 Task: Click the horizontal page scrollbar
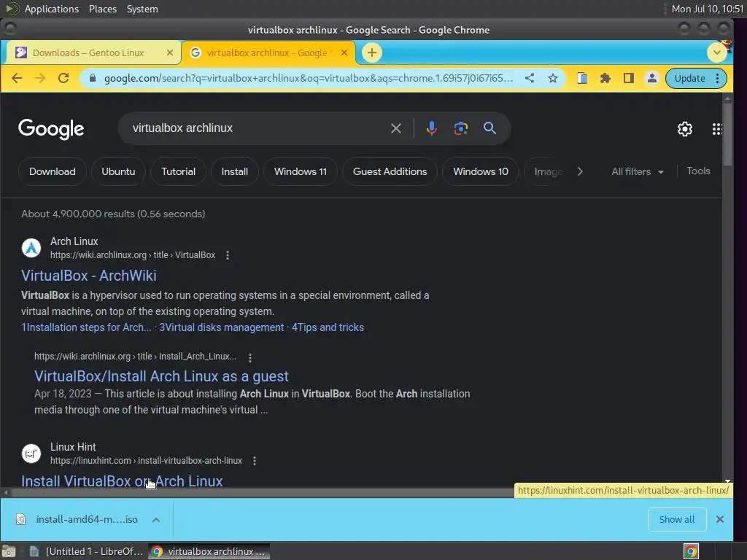pyautogui.click(x=262, y=492)
